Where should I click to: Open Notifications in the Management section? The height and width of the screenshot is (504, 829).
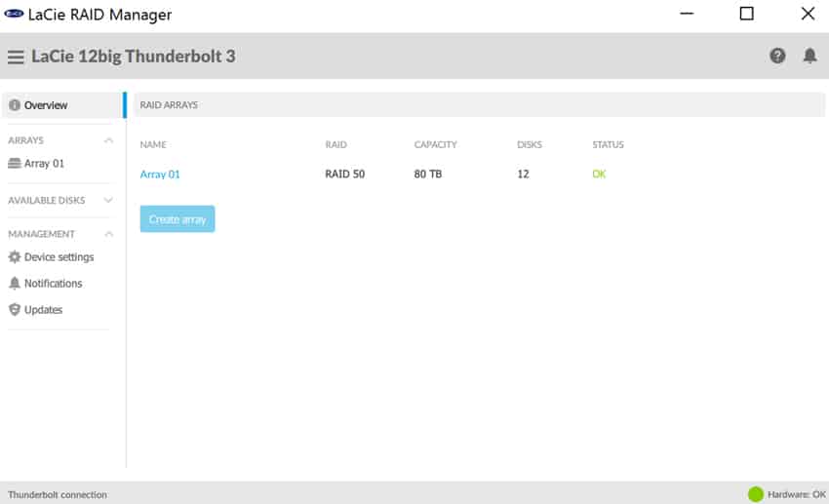click(53, 283)
